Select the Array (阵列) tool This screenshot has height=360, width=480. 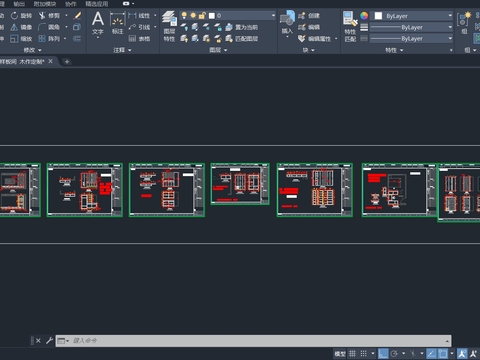[x=49, y=39]
